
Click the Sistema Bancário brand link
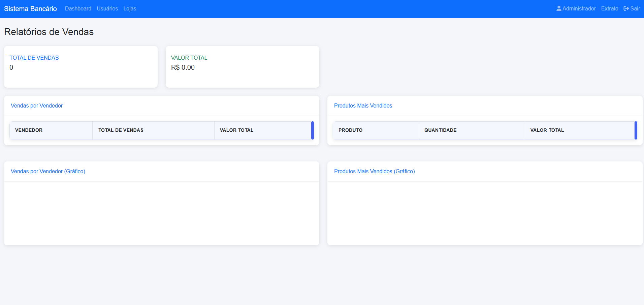coord(30,9)
